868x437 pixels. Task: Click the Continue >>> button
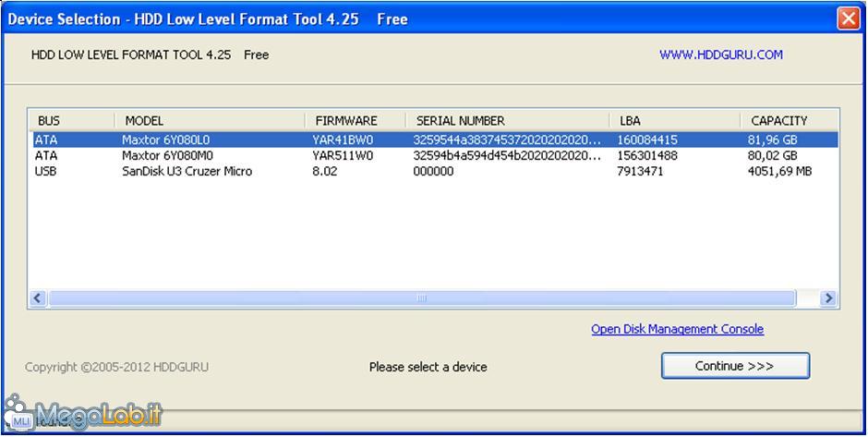point(735,366)
